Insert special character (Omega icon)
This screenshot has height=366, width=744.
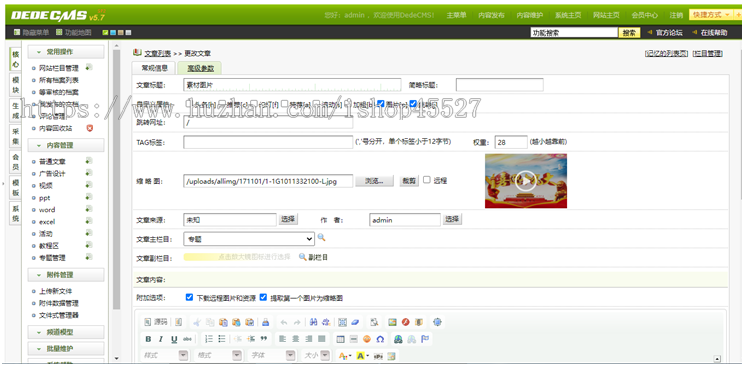coord(380,339)
